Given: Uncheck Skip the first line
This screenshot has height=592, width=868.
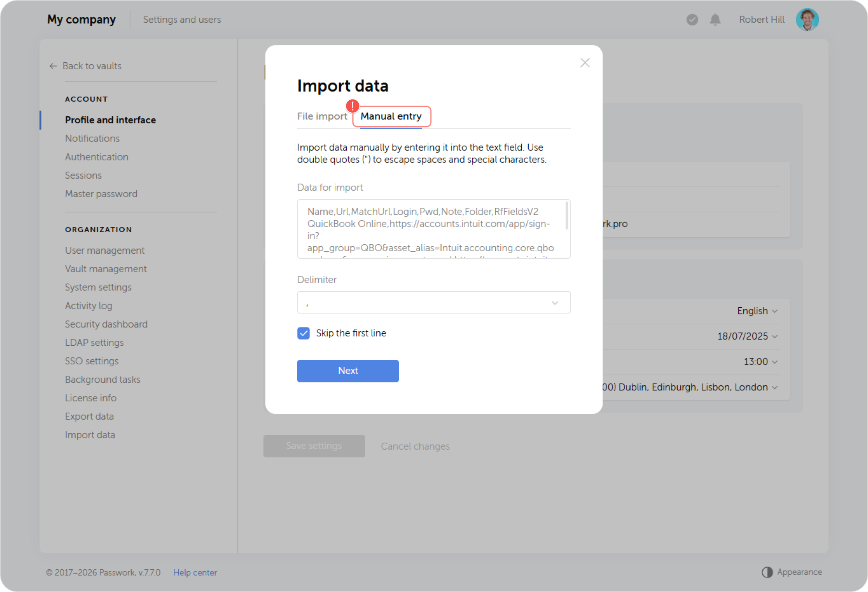Looking at the screenshot, I should [303, 333].
